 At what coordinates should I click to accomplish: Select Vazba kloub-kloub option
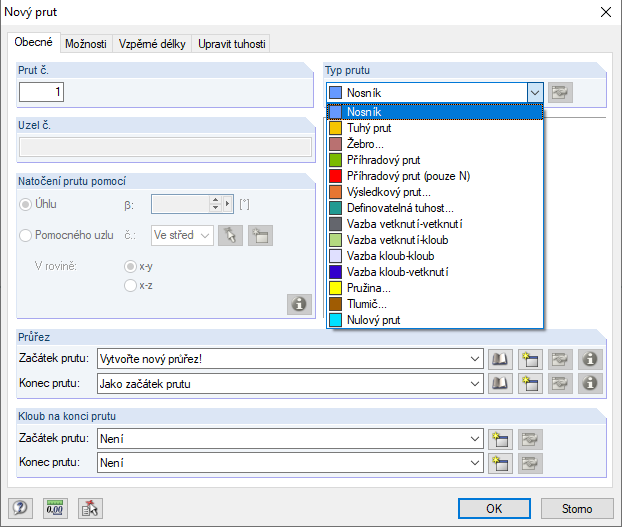[x=435, y=256]
